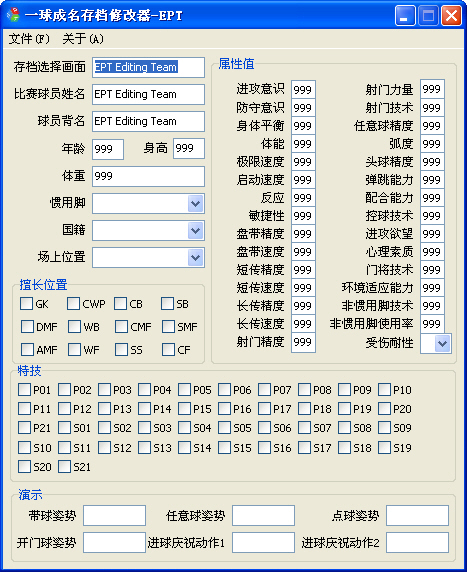Tick the SMF position checkbox
The image size is (467, 572).
pos(168,326)
